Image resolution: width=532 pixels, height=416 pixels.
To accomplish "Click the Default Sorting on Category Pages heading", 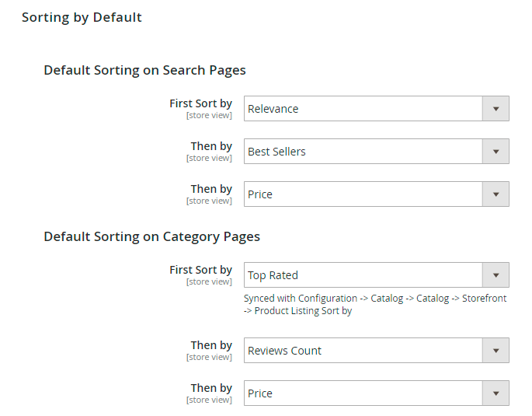I will 151,236.
